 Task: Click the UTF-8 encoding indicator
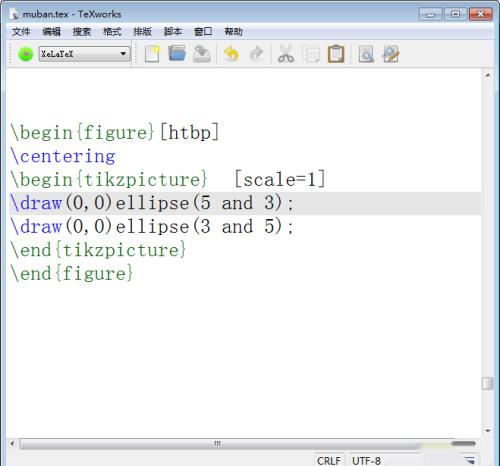[366, 461]
